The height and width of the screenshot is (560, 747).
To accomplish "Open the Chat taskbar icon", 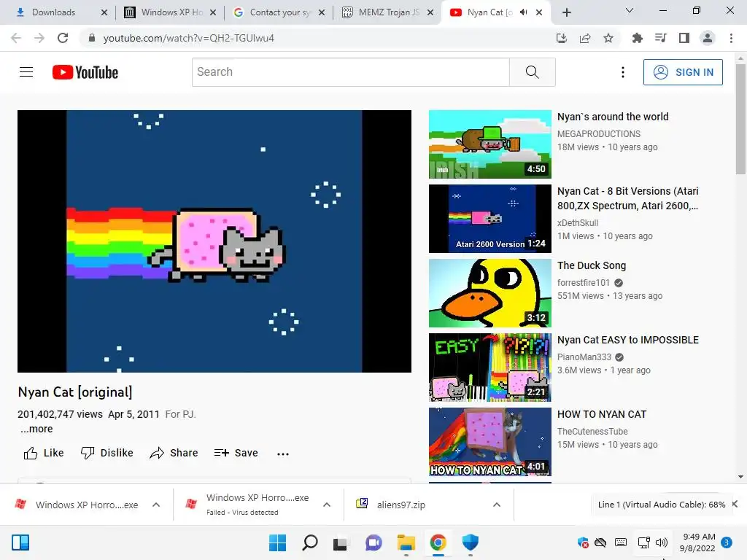I will [x=373, y=542].
